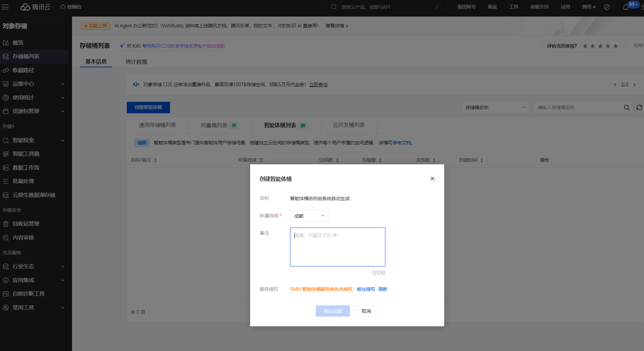Screen dimensions: 644x351
Task: Click the top bar search magnifier icon
Action: click(334, 7)
